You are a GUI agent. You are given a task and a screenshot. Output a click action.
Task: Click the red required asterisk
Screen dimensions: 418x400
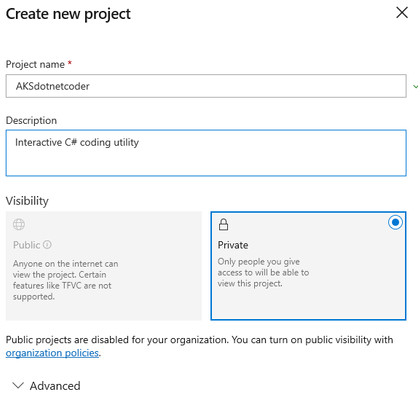(70, 63)
